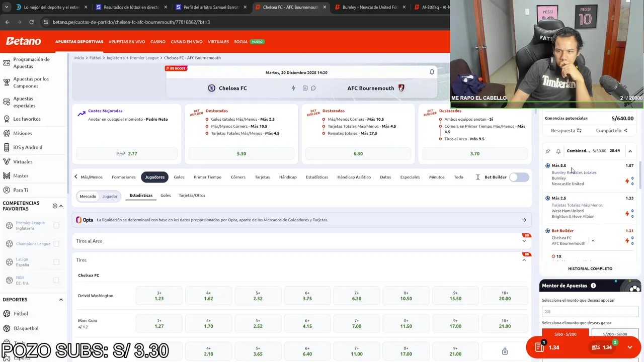Select the Jugador view toggle
Viewport: 644px width, 362px height.
pyautogui.click(x=110, y=196)
